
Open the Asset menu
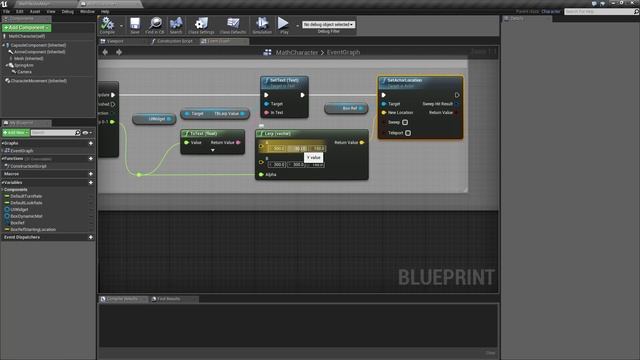[35, 11]
